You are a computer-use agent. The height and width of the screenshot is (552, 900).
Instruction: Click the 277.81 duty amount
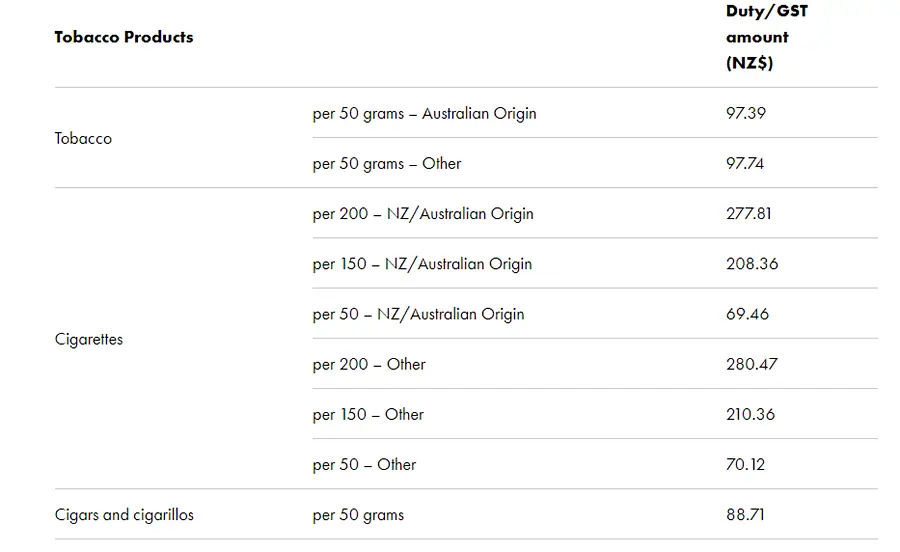click(x=749, y=213)
